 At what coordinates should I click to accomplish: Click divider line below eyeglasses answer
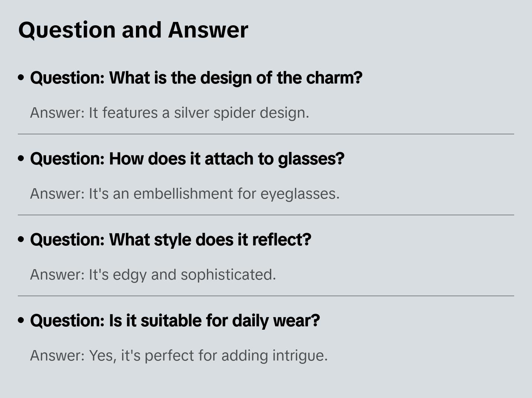266,215
